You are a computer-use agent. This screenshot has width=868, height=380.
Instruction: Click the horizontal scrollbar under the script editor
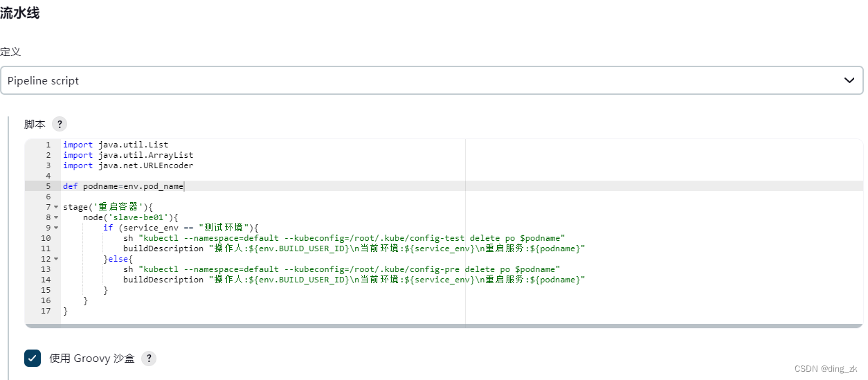tap(444, 325)
